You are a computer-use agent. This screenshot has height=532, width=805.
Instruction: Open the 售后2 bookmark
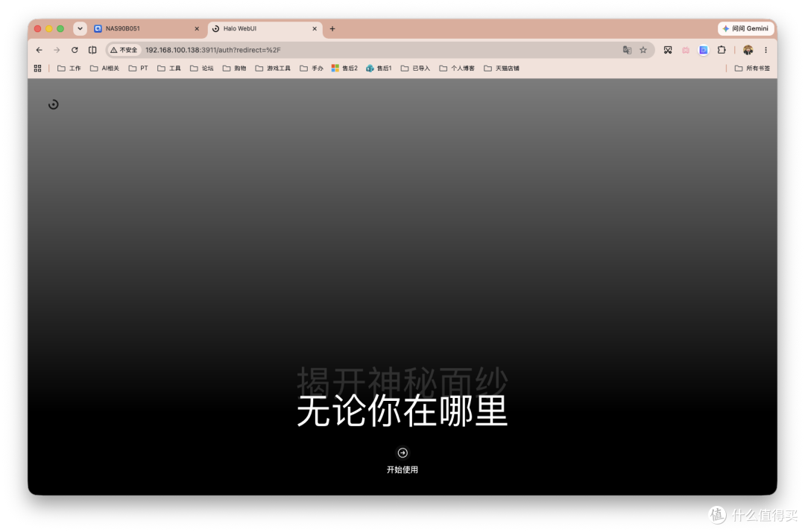pos(344,69)
